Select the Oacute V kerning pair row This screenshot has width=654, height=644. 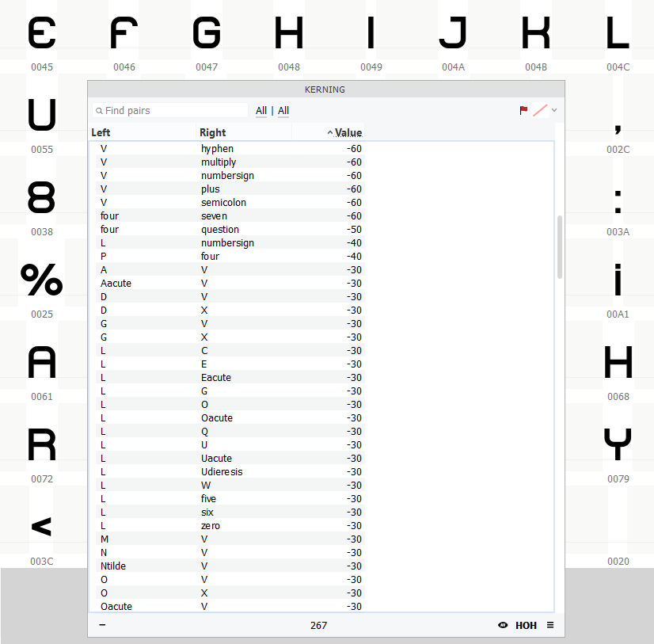point(230,607)
